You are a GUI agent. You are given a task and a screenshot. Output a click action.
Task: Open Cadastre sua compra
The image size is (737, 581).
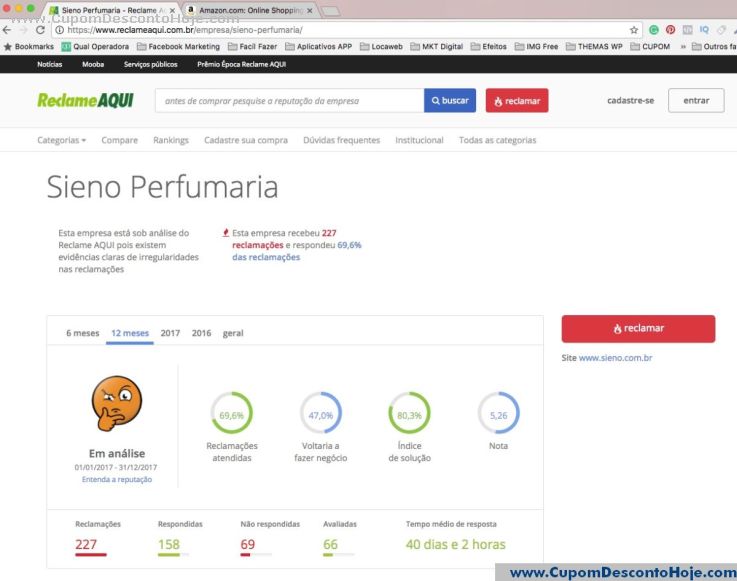click(x=246, y=140)
